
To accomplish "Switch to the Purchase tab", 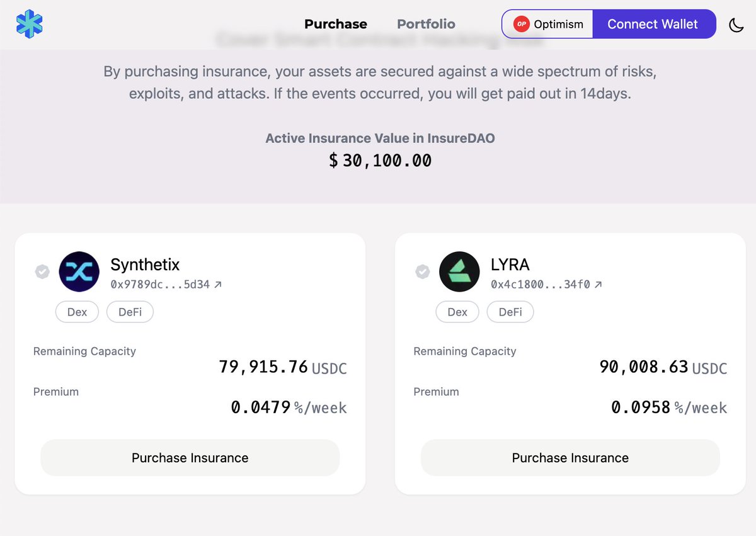I will (x=336, y=24).
